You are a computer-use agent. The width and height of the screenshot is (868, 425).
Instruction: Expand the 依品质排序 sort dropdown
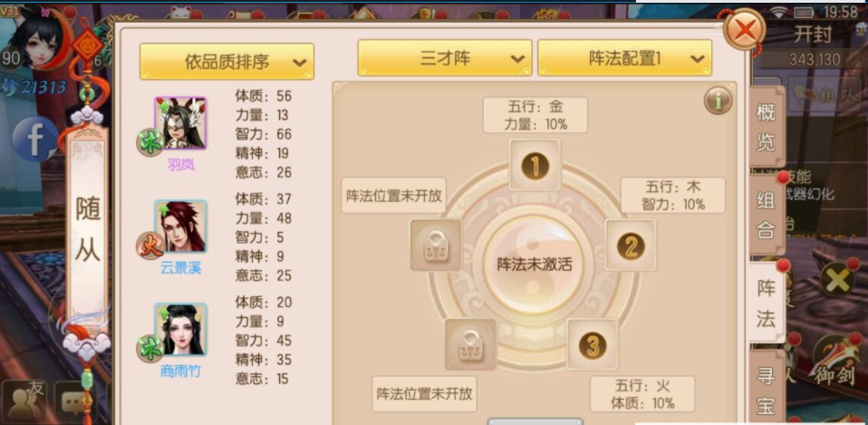[227, 62]
